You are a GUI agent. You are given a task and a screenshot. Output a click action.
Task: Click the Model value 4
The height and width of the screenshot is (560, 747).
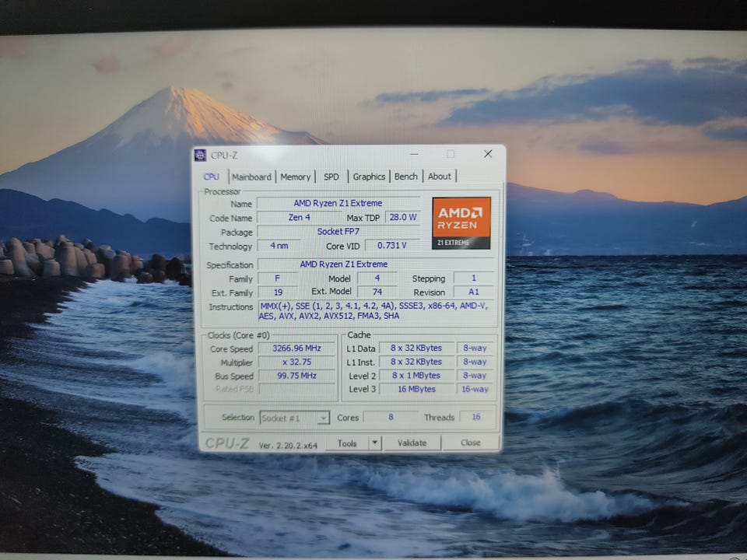pyautogui.click(x=377, y=278)
